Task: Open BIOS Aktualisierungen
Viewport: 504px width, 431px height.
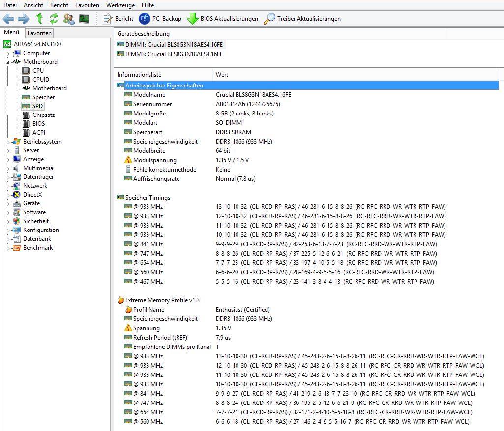Action: pos(222,19)
